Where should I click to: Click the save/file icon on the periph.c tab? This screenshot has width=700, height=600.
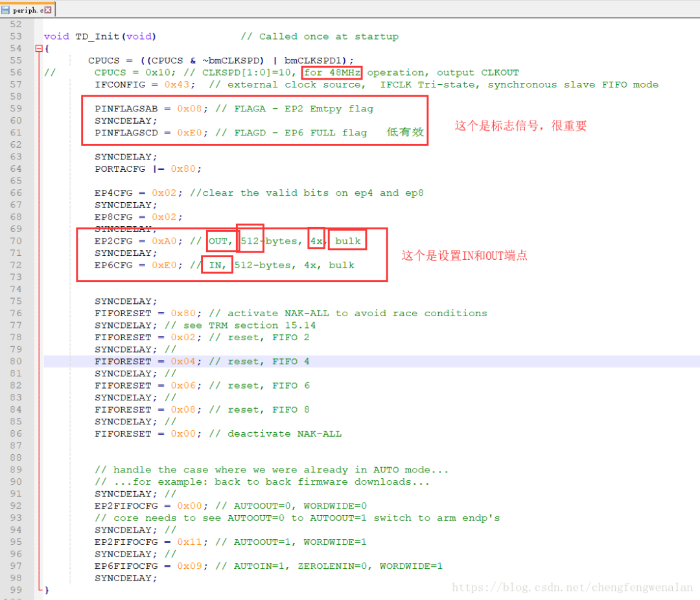coord(6,9)
